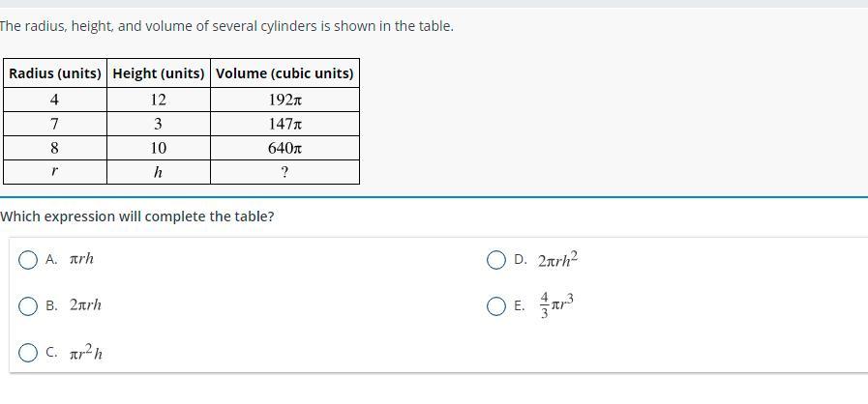This screenshot has width=868, height=404.
Task: Click the 192π volume cell
Action: coord(284,100)
